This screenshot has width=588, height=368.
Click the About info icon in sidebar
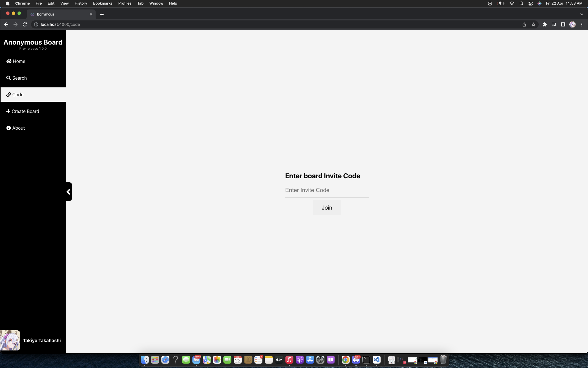(x=8, y=128)
